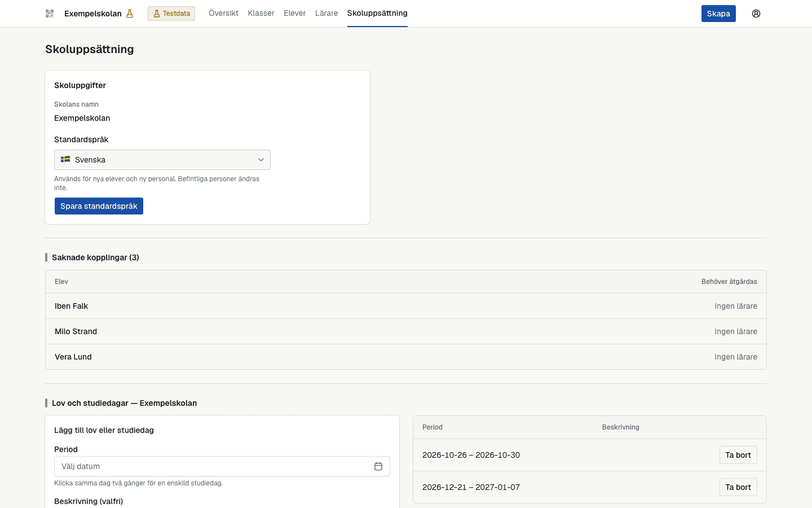812x508 pixels.
Task: Click the QR-code app logo icon
Action: point(50,14)
